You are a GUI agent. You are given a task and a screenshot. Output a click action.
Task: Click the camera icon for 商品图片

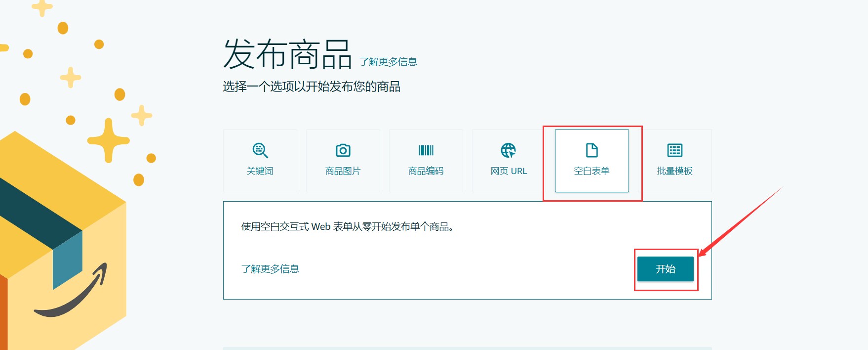click(x=343, y=150)
